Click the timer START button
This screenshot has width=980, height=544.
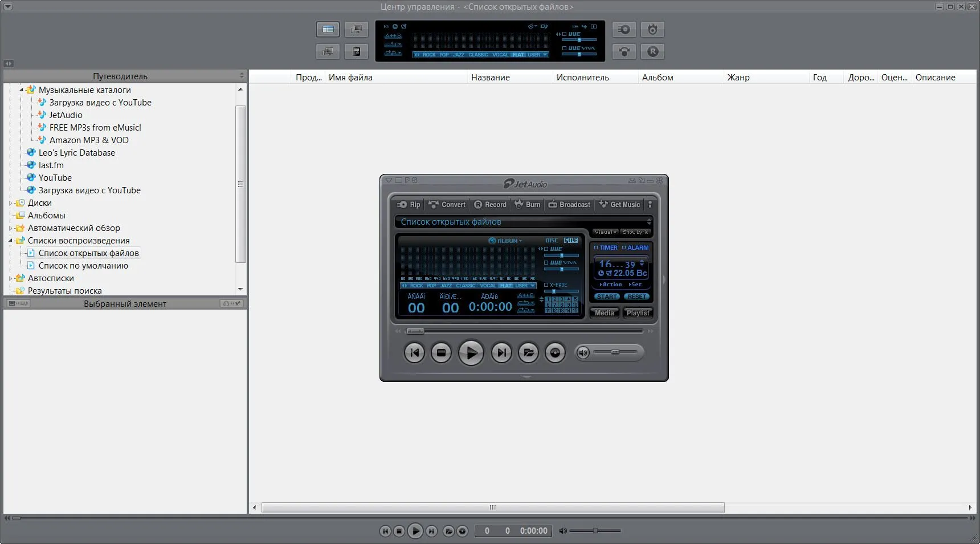pyautogui.click(x=607, y=297)
